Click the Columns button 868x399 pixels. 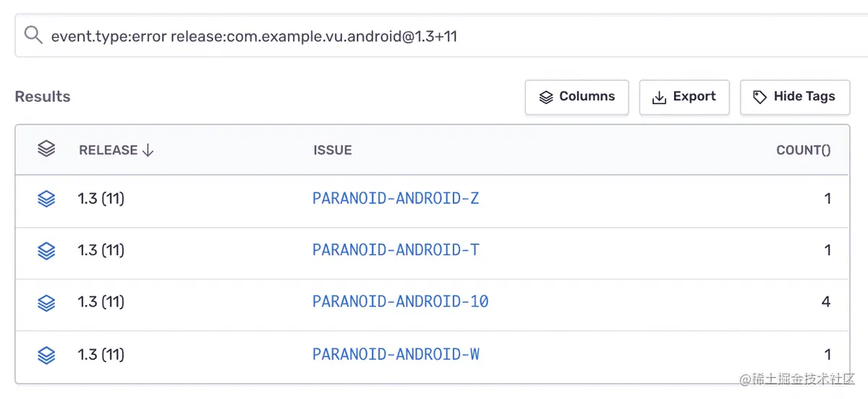pyautogui.click(x=576, y=97)
